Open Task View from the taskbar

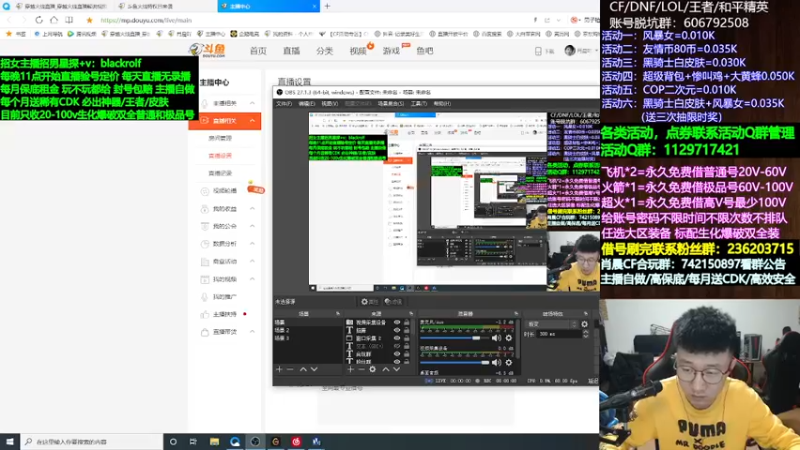193,441
